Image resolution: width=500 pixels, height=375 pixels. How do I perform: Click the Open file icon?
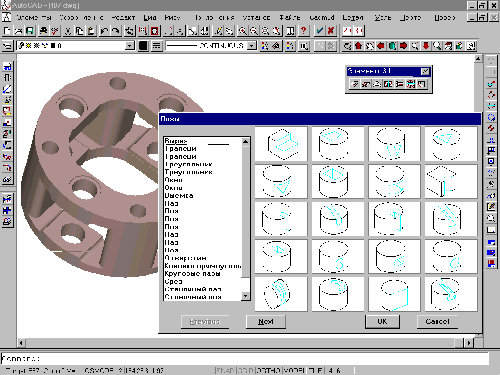tap(18, 31)
